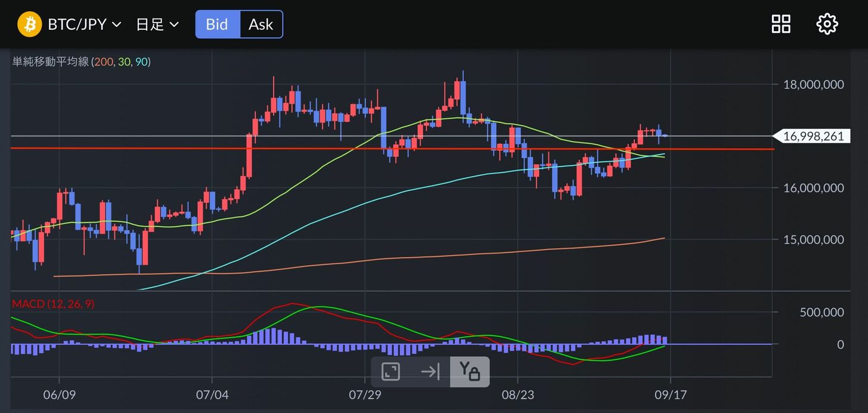Toggle the Y-axis lock
The image size is (868, 413).
470,372
